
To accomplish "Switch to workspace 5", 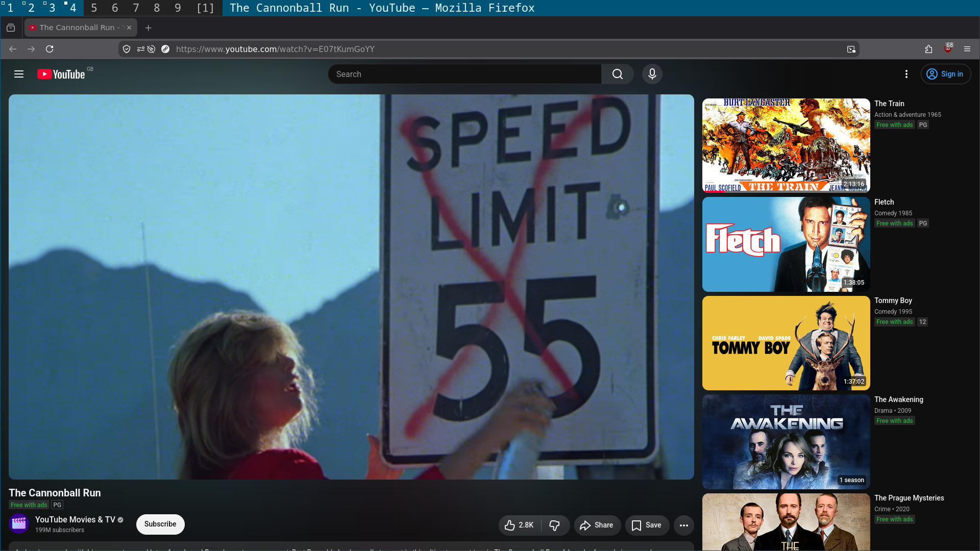I will (94, 8).
